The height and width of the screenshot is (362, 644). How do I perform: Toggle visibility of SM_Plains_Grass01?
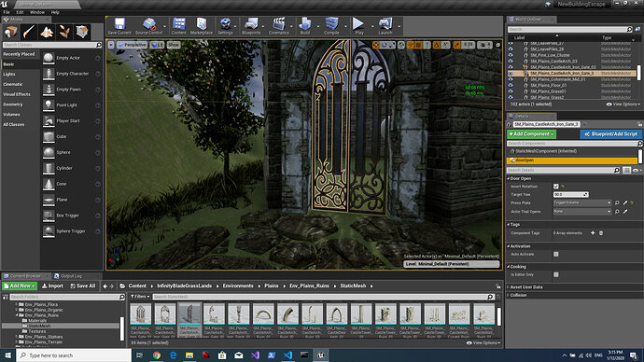(511, 91)
